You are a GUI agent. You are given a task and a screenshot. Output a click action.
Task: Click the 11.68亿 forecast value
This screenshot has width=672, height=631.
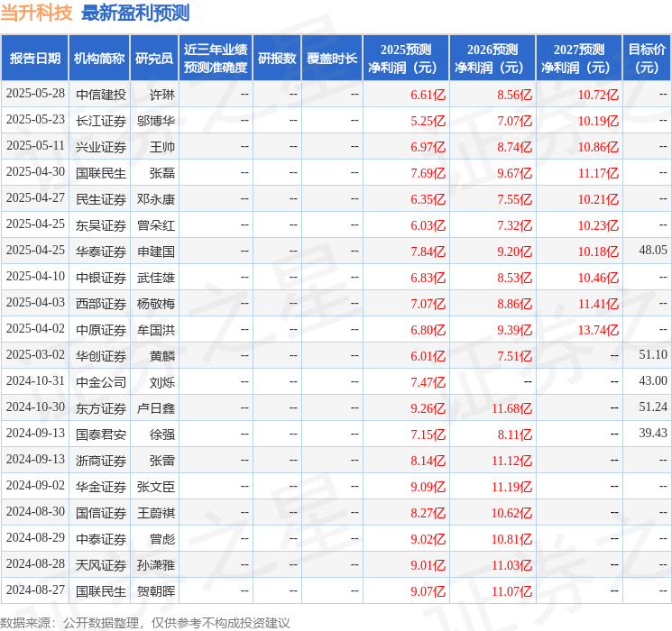coord(511,408)
